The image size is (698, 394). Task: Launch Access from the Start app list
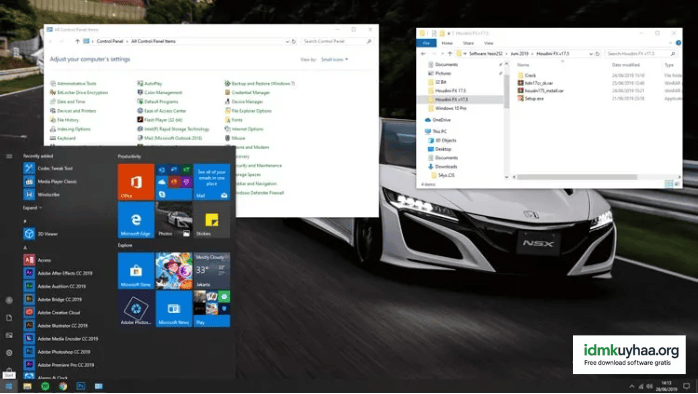[37, 260]
